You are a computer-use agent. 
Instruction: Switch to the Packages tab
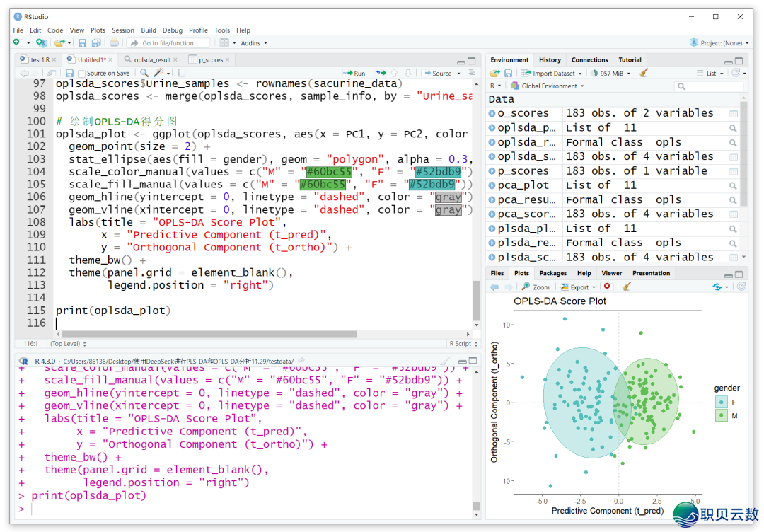pyautogui.click(x=552, y=273)
